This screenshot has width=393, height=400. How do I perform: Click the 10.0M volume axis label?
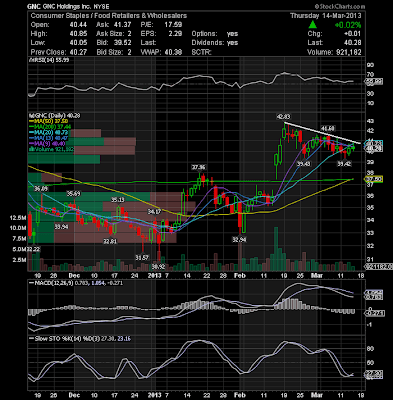pyautogui.click(x=18, y=228)
